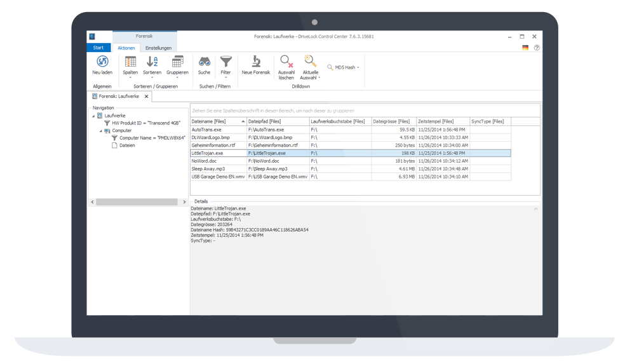Click the Sortieren A-Z sort icon
This screenshot has width=625, height=364.
[152, 62]
